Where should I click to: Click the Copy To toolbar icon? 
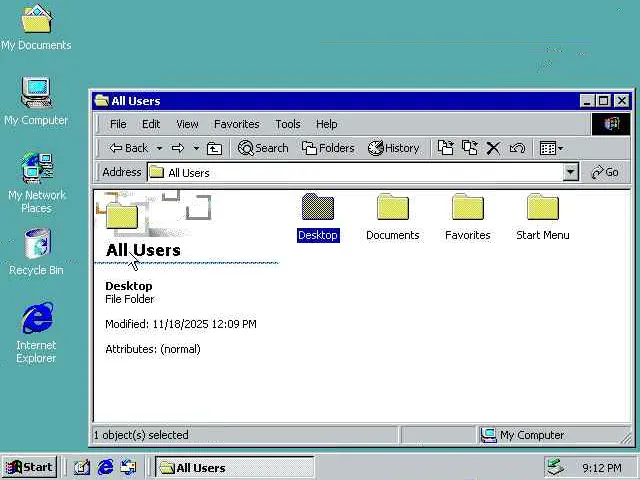(470, 148)
